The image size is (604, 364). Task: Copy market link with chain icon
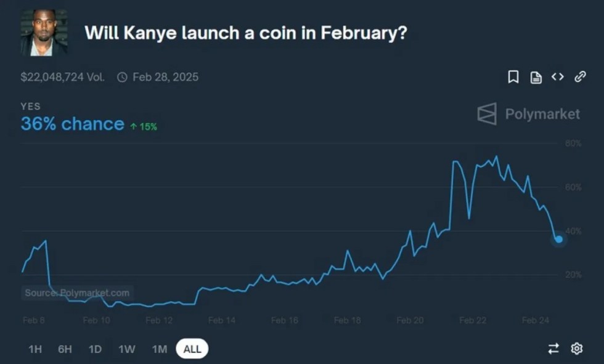(580, 77)
